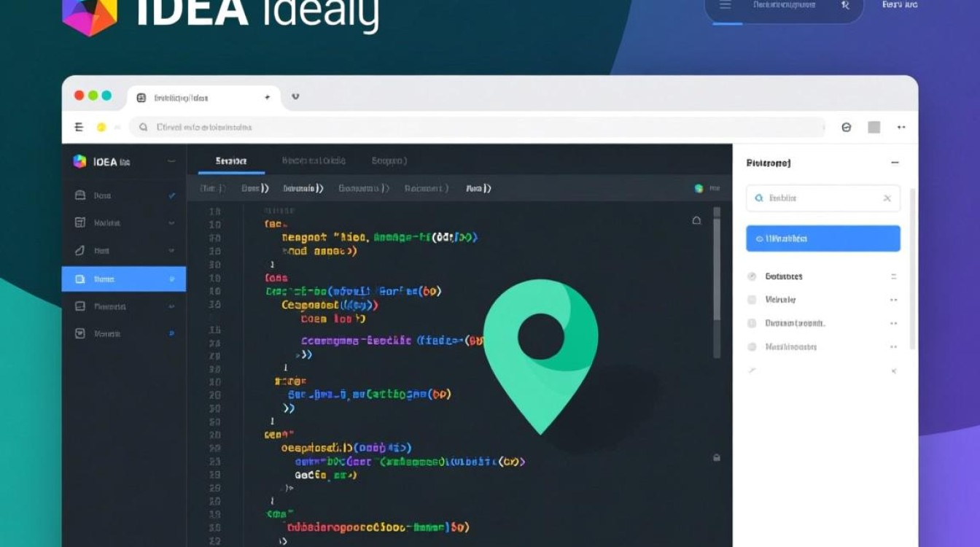Screen dimensions: 980x547
Task: Click the pencil icon below the panel list
Action: (x=752, y=371)
